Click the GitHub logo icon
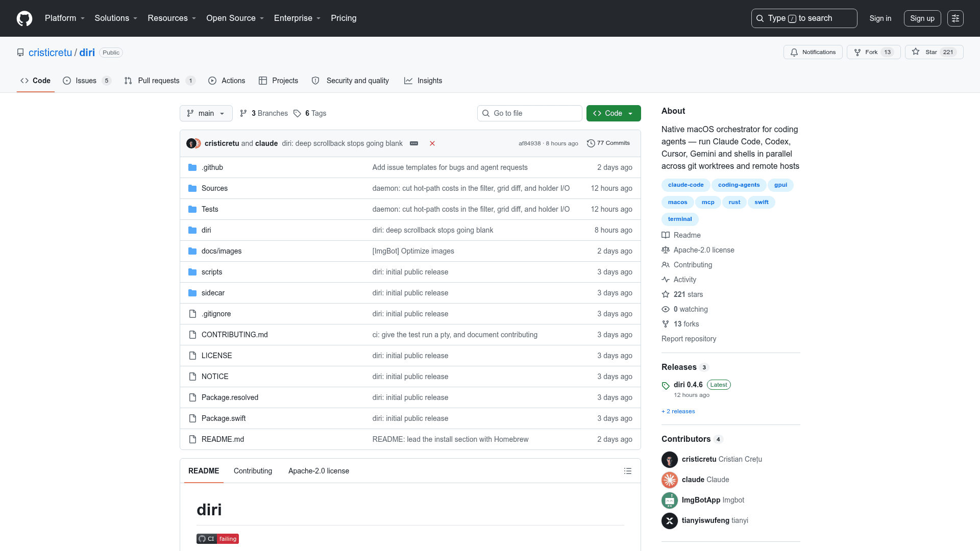The width and height of the screenshot is (980, 551). click(x=24, y=18)
